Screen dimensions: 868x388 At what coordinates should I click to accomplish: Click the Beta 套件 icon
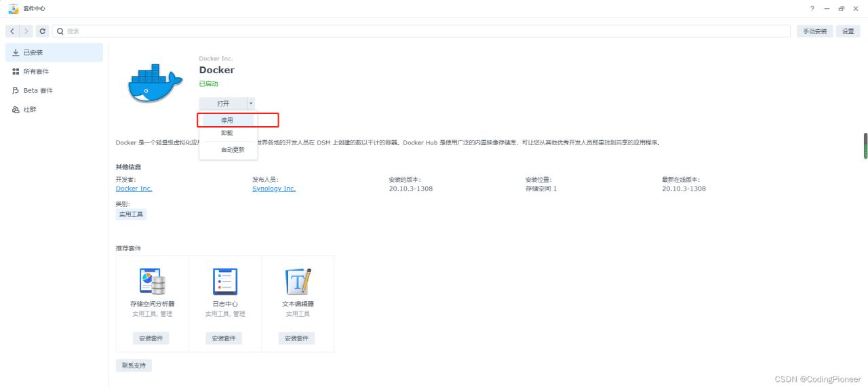click(x=16, y=90)
